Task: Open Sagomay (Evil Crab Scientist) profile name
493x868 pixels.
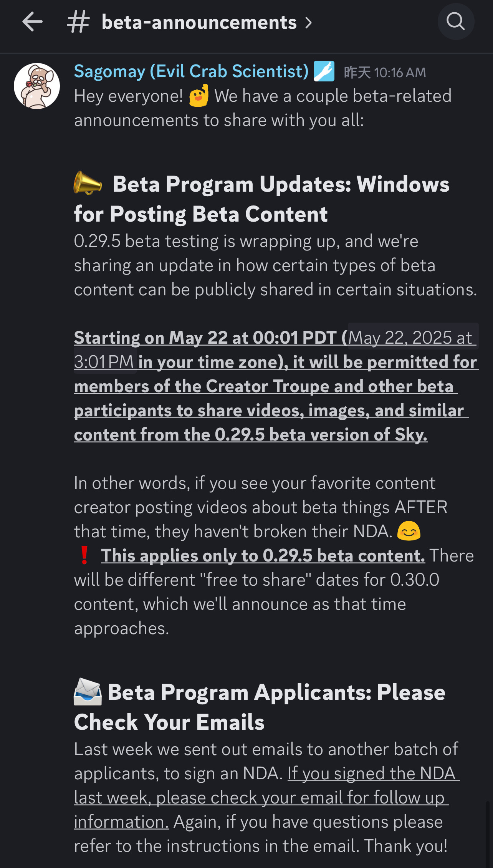Action: point(191,71)
